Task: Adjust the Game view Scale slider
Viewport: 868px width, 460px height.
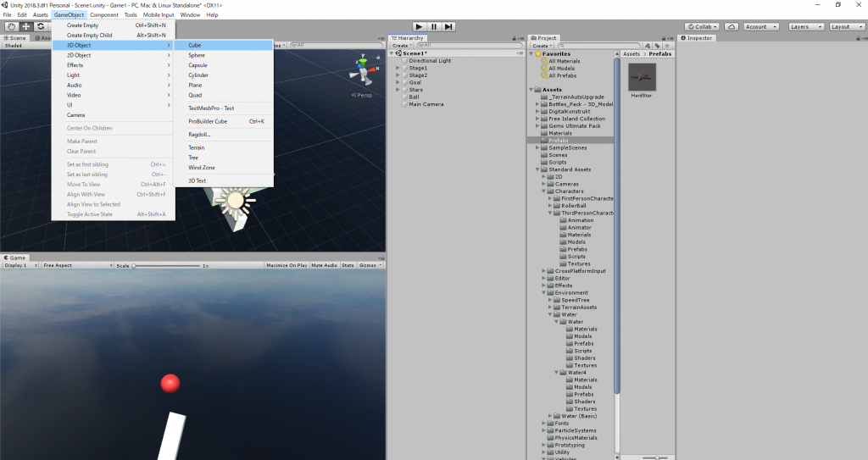Action: pyautogui.click(x=166, y=266)
